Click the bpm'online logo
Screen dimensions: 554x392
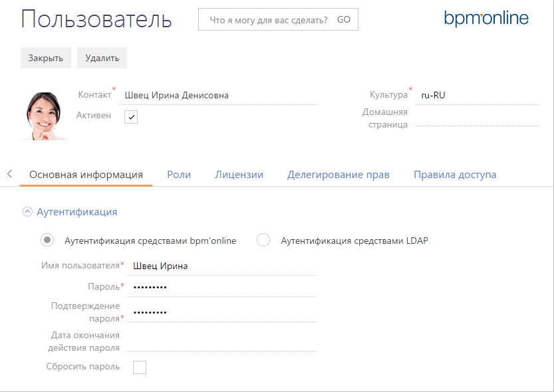486,19
